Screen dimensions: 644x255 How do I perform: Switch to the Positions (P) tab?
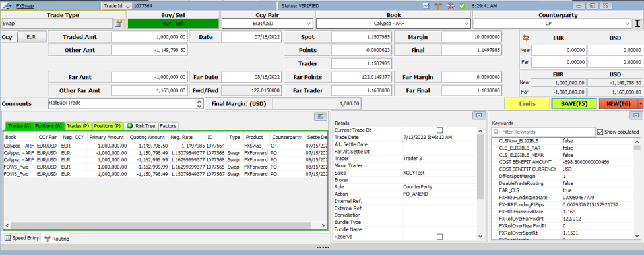pyautogui.click(x=107, y=125)
